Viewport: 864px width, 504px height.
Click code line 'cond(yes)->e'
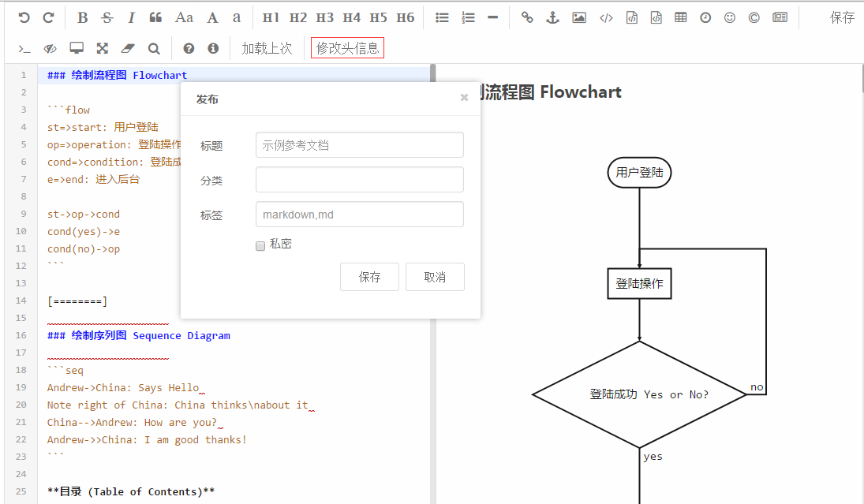[84, 231]
